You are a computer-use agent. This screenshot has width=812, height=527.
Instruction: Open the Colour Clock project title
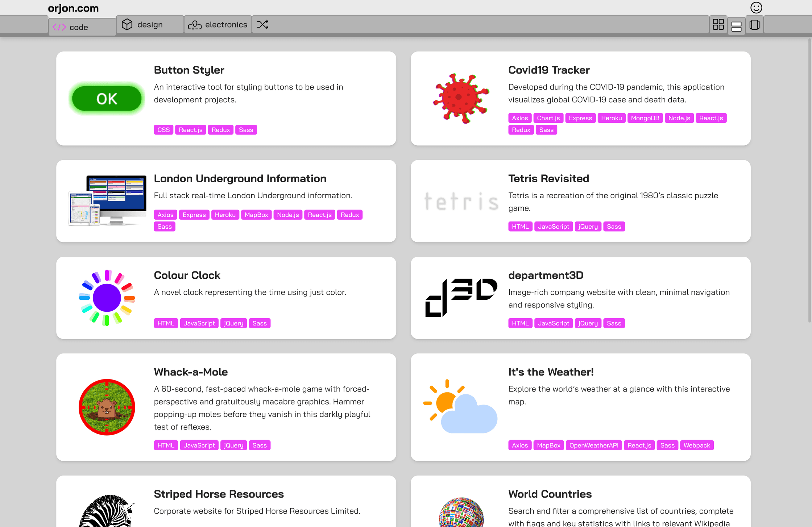coord(187,275)
